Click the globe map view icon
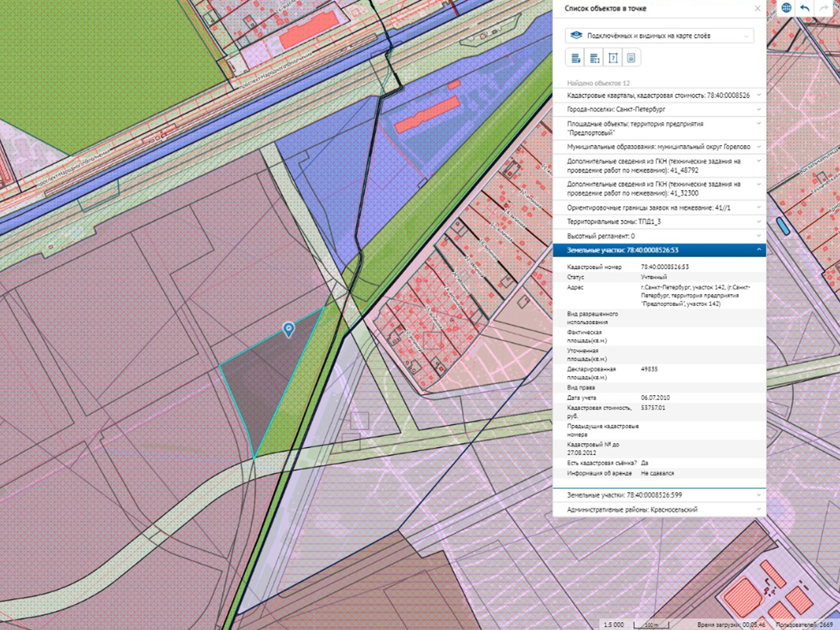 click(786, 8)
